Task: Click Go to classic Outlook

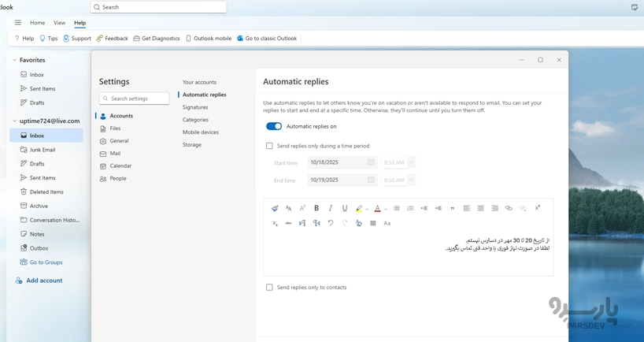Action: (x=266, y=38)
